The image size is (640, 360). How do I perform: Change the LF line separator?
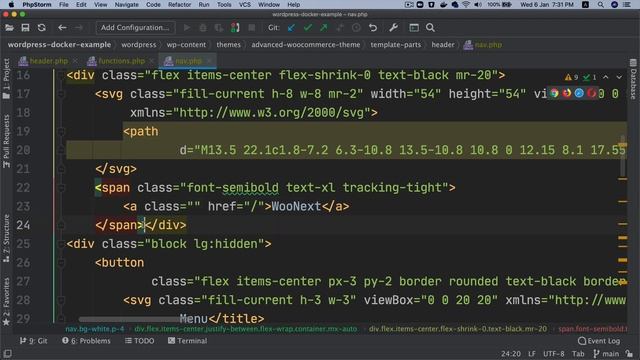tap(532, 354)
